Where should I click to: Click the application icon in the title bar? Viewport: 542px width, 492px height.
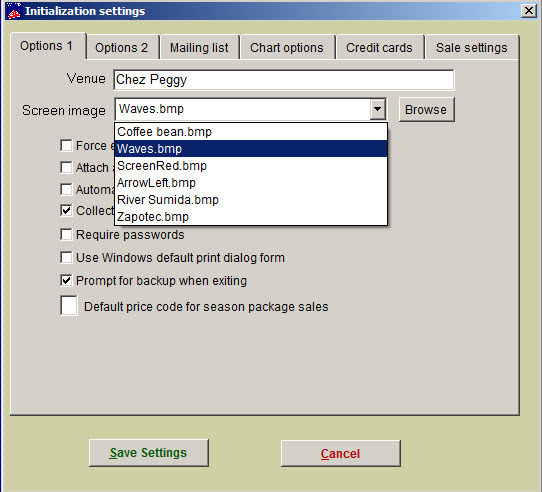pos(13,11)
